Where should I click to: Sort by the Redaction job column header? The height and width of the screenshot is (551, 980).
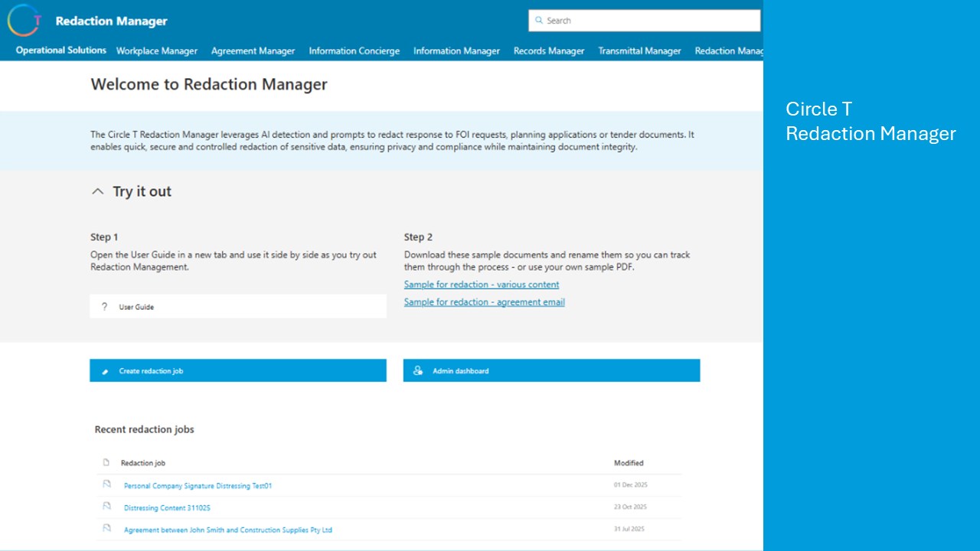point(143,463)
